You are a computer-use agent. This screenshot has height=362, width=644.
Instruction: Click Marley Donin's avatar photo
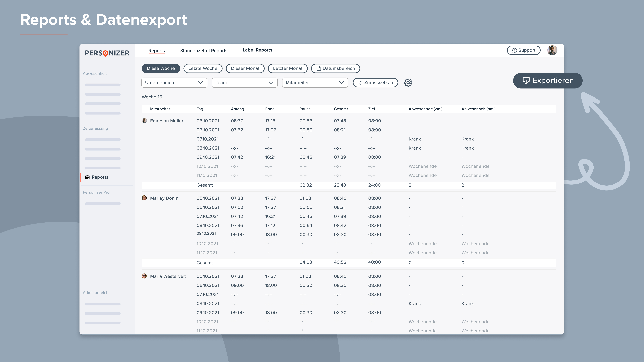144,198
